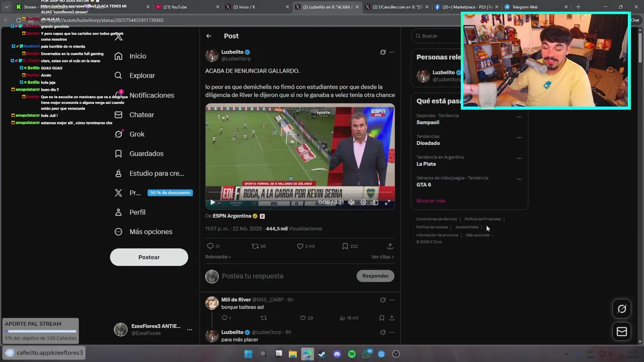The image size is (644, 362).
Task: Share Mili de River's reply
Action: tap(391, 318)
